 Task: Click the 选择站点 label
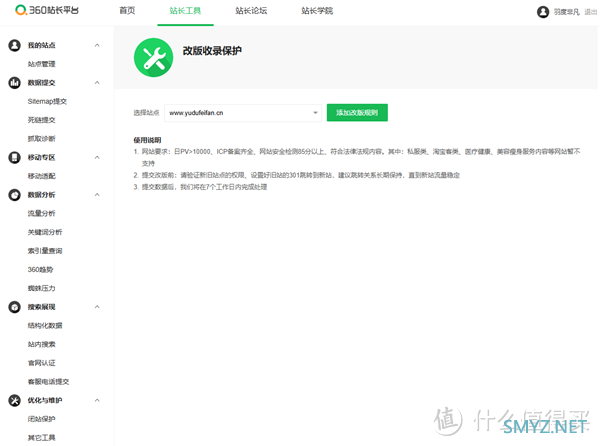(x=146, y=112)
